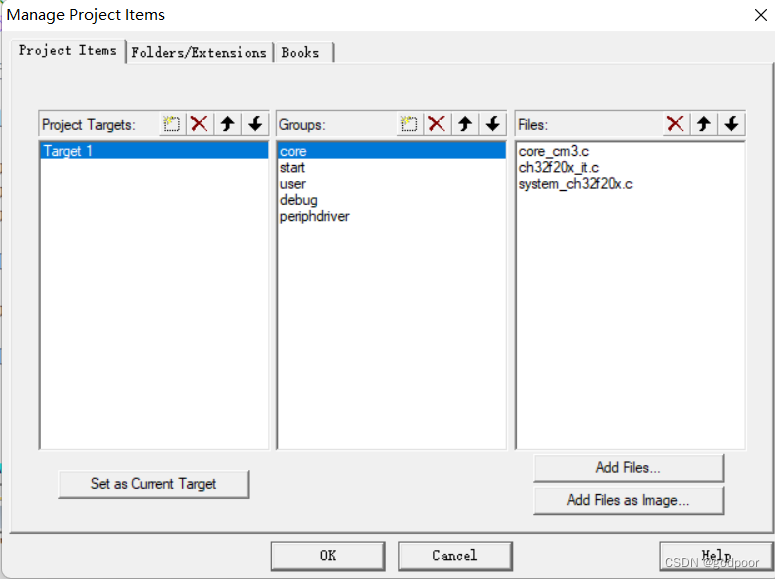This screenshot has height=579, width=775.
Task: Move the project target down
Action: 255,124
